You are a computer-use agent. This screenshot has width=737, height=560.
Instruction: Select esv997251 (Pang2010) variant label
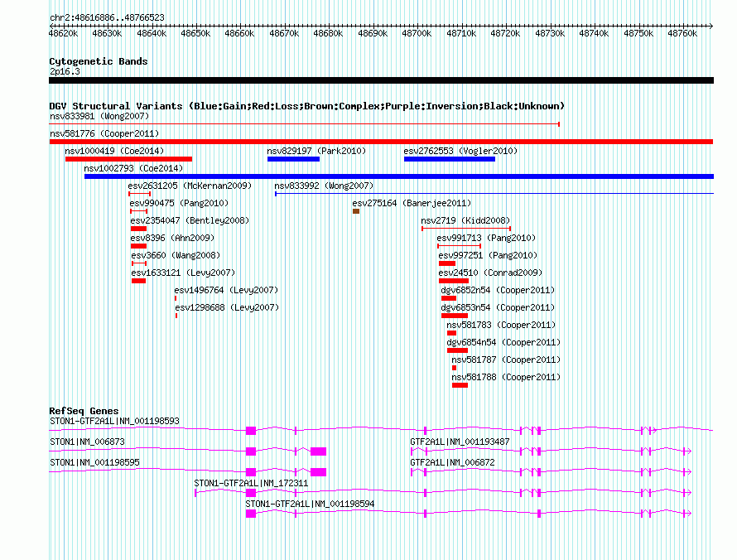point(488,255)
